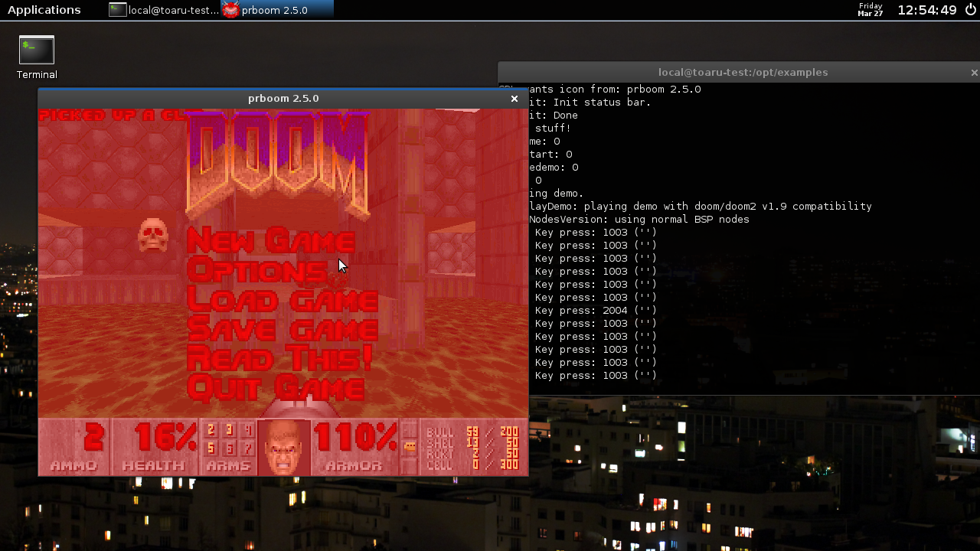Click the keycard slot icon in status bar
980x551 pixels.
[x=410, y=446]
